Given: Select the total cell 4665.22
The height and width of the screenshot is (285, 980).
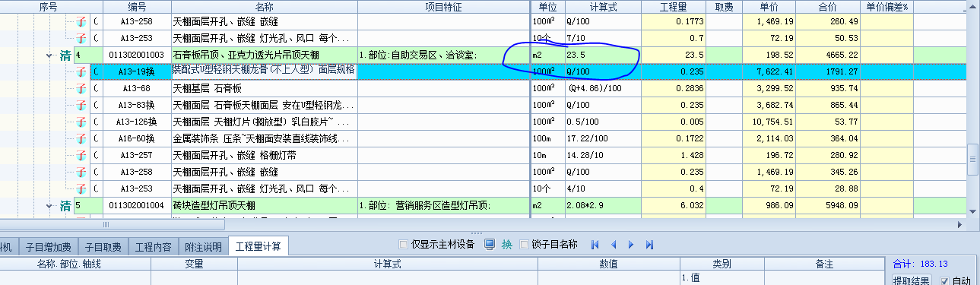Looking at the screenshot, I should click(828, 55).
